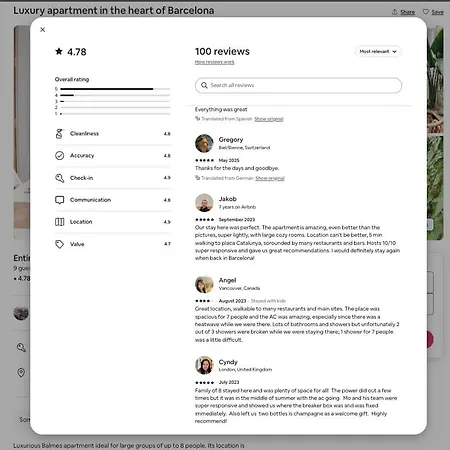Open the How reviews work link
The image size is (450, 450).
pos(215,62)
